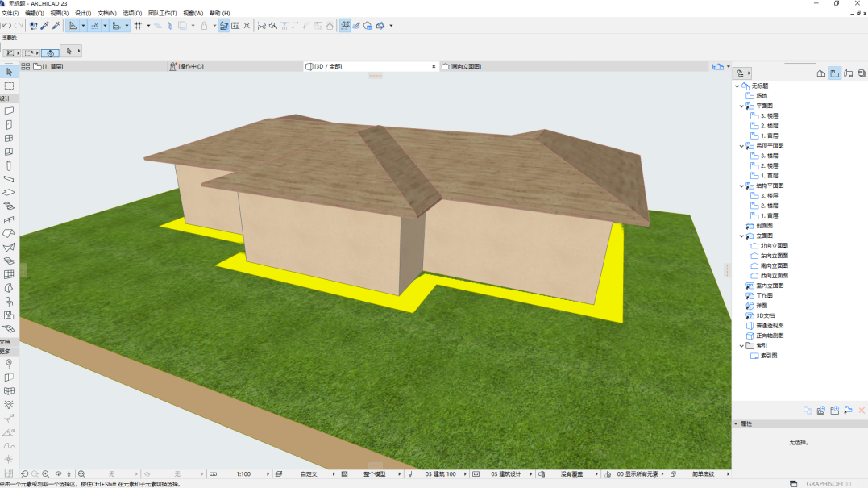Select the Pick Up Parameters eyedropper
This screenshot has width=868, height=488.
45,26
